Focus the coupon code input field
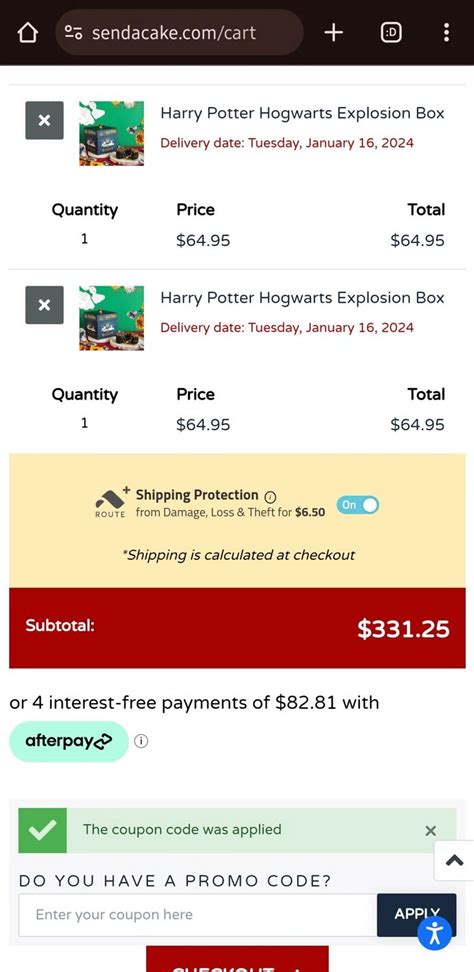 click(198, 915)
